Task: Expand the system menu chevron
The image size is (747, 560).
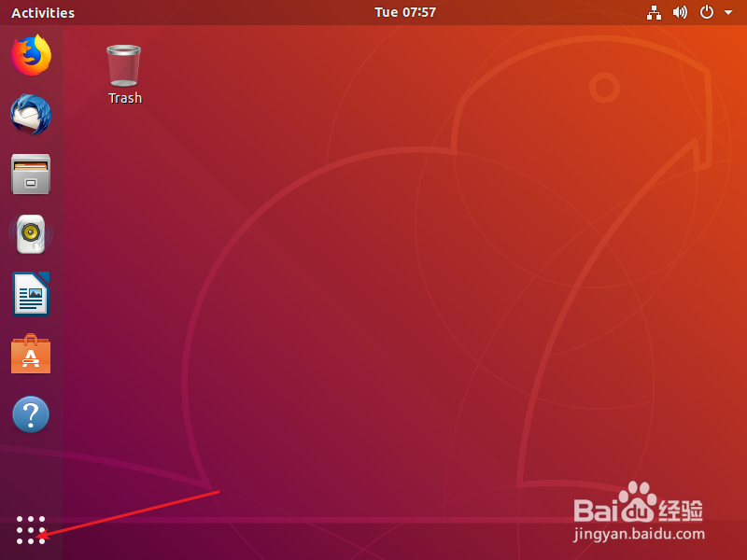Action: pyautogui.click(x=730, y=12)
